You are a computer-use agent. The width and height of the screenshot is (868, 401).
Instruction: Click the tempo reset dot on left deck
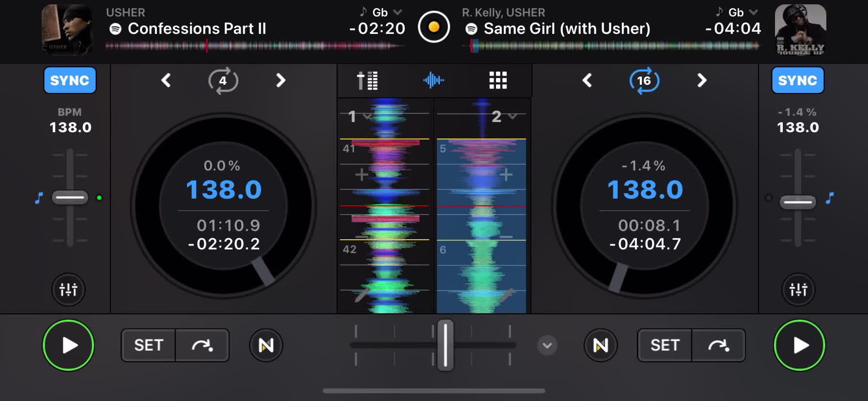click(x=99, y=198)
